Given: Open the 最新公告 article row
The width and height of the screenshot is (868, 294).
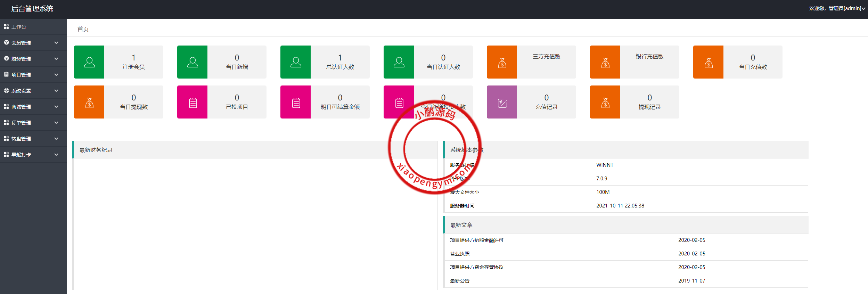Looking at the screenshot, I should coord(460,281).
